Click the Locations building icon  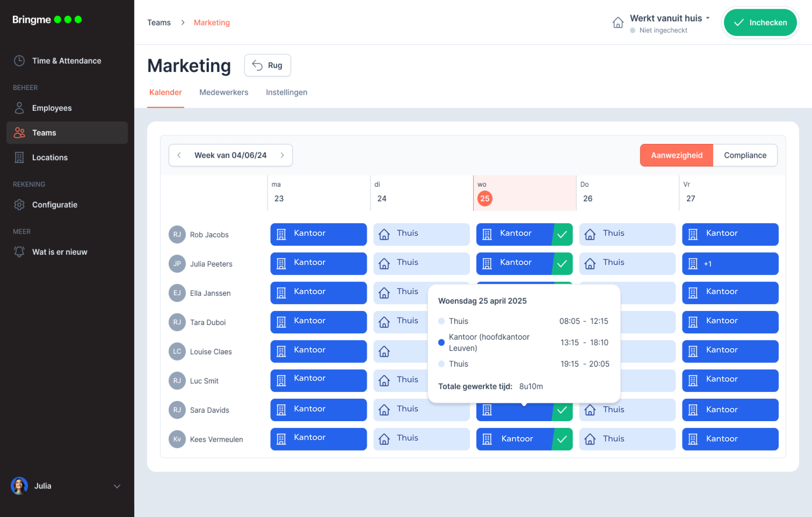point(19,157)
